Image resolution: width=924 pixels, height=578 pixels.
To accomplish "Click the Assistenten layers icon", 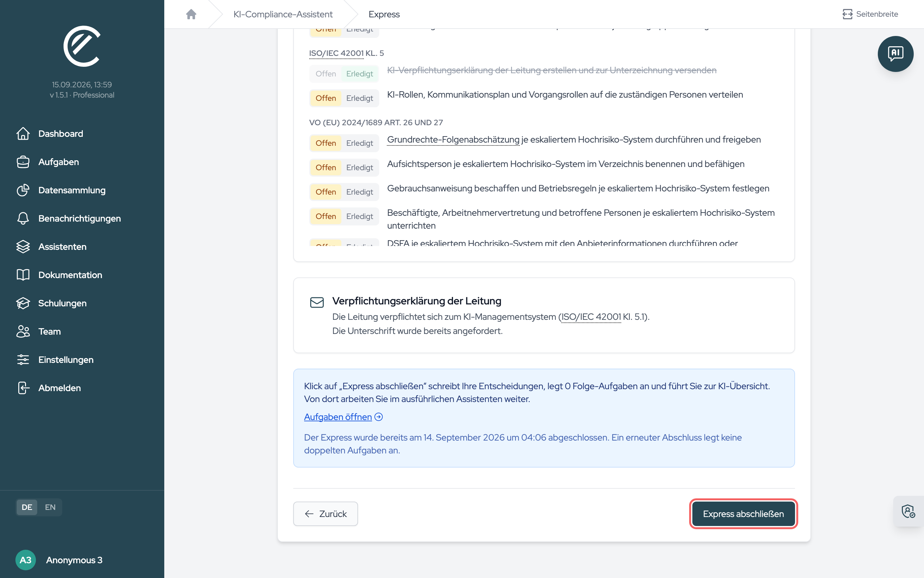I will (23, 247).
